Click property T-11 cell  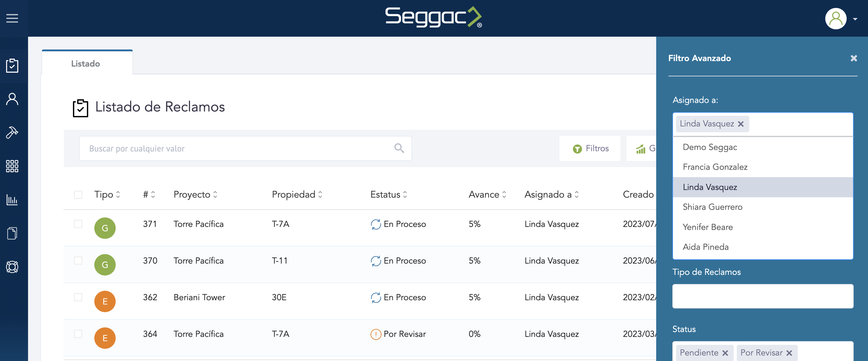(x=279, y=261)
